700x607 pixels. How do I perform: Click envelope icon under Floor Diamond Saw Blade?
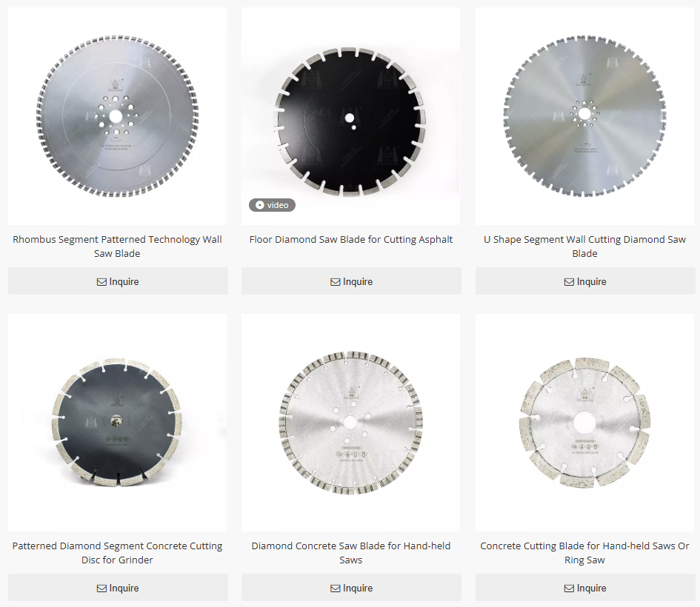click(x=336, y=282)
